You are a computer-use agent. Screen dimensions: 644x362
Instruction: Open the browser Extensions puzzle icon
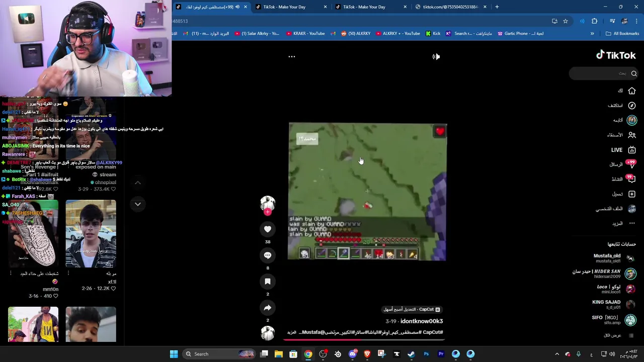pos(594,21)
